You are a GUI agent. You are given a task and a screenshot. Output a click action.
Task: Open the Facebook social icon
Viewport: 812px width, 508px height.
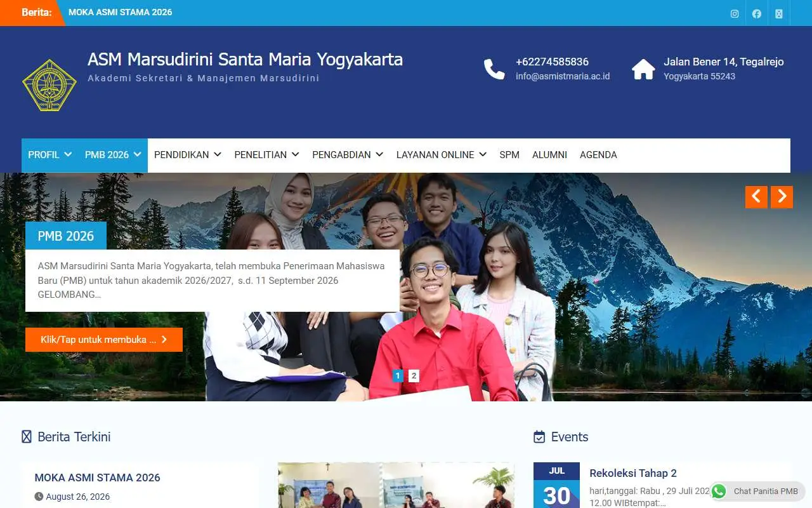click(x=757, y=13)
